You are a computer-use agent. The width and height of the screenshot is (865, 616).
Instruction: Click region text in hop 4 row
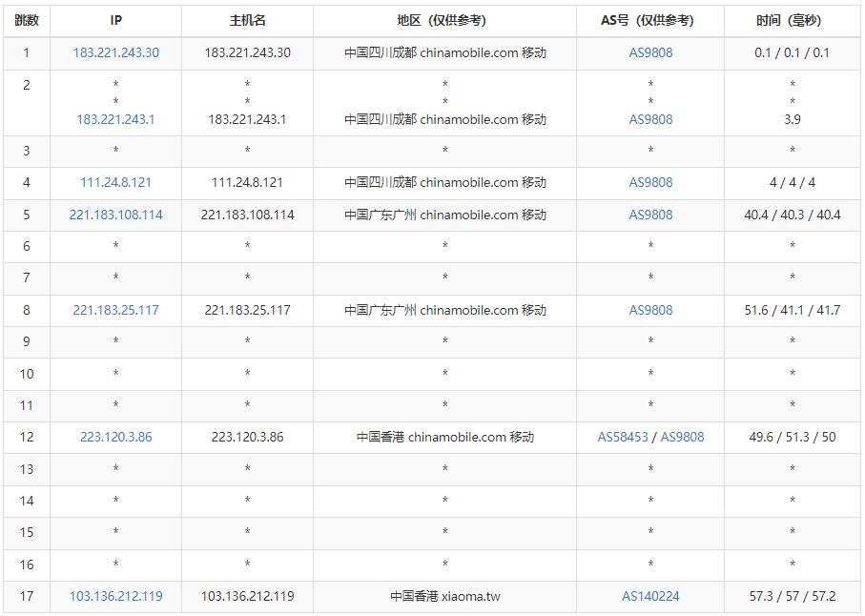point(444,182)
